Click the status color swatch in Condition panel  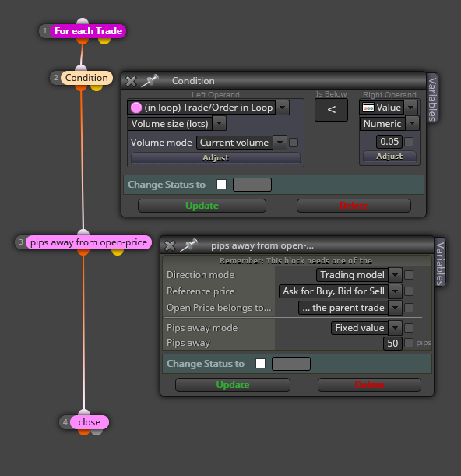(x=252, y=185)
